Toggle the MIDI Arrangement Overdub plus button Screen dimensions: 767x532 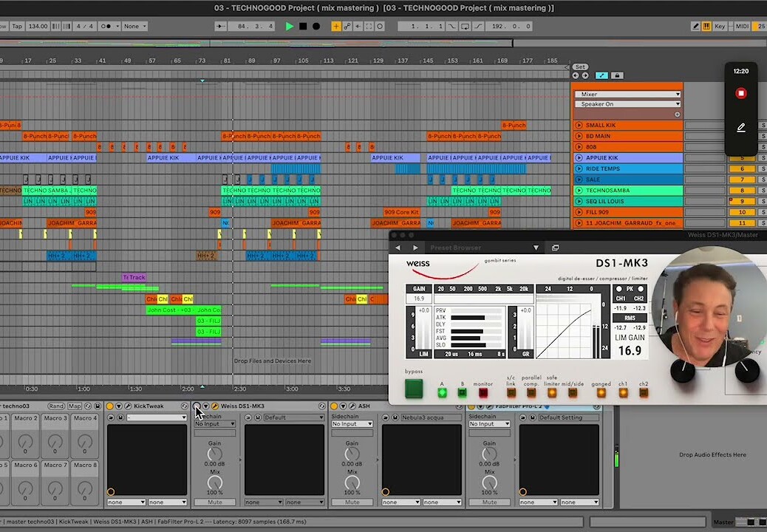336,27
